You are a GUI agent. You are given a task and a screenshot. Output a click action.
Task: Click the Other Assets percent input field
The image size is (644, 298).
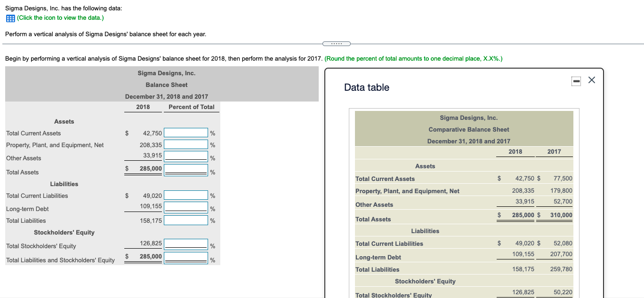(x=185, y=156)
